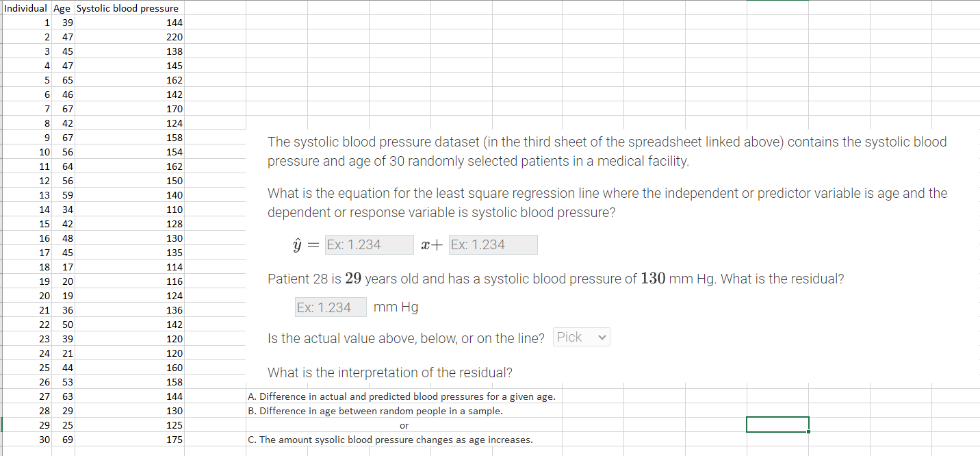
Task: Click the intercept input field after x+
Action: (493, 244)
